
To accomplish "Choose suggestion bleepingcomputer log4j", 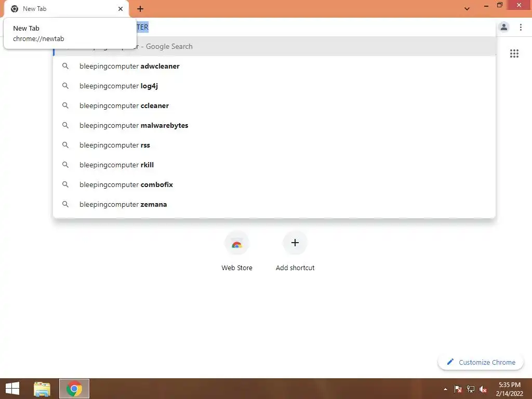I will [274, 86].
